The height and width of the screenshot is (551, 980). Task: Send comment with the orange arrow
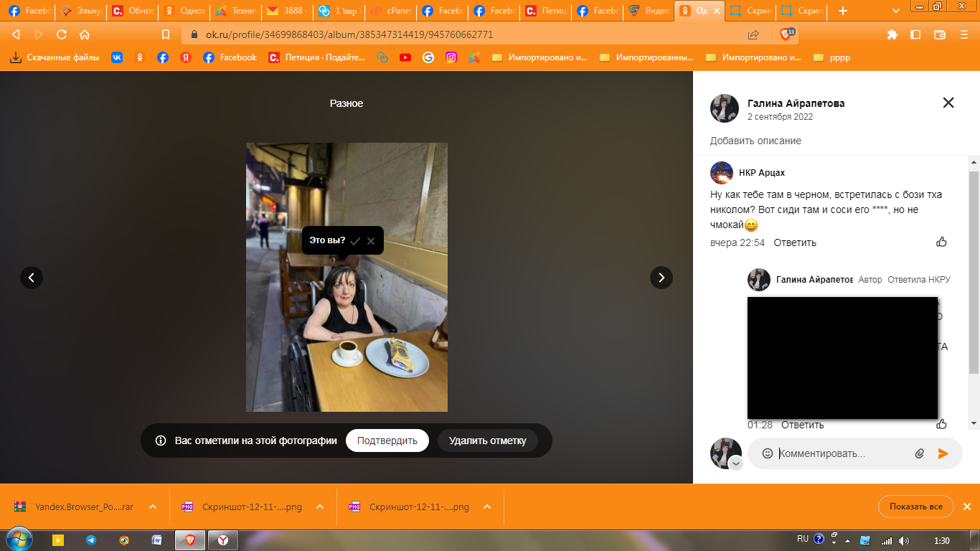[x=943, y=453]
